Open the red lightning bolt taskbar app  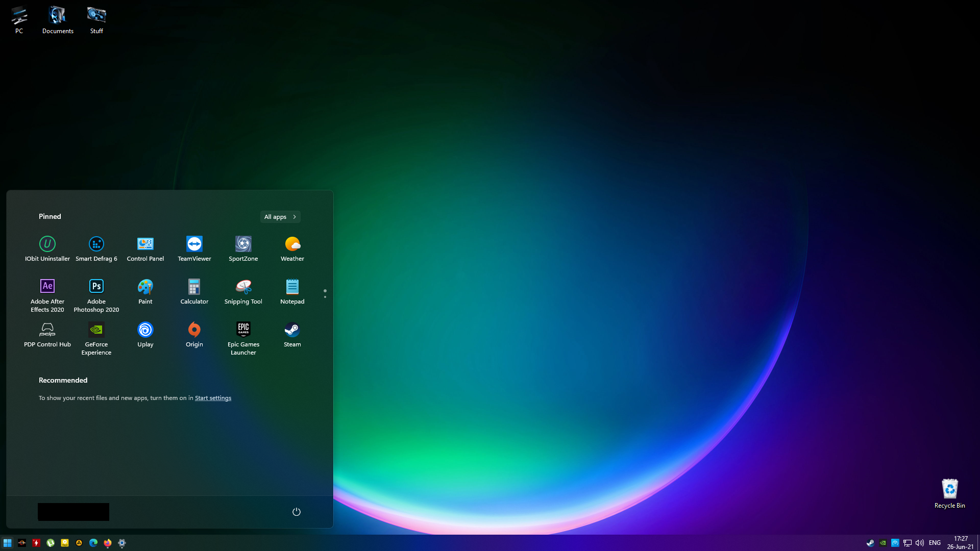36,543
